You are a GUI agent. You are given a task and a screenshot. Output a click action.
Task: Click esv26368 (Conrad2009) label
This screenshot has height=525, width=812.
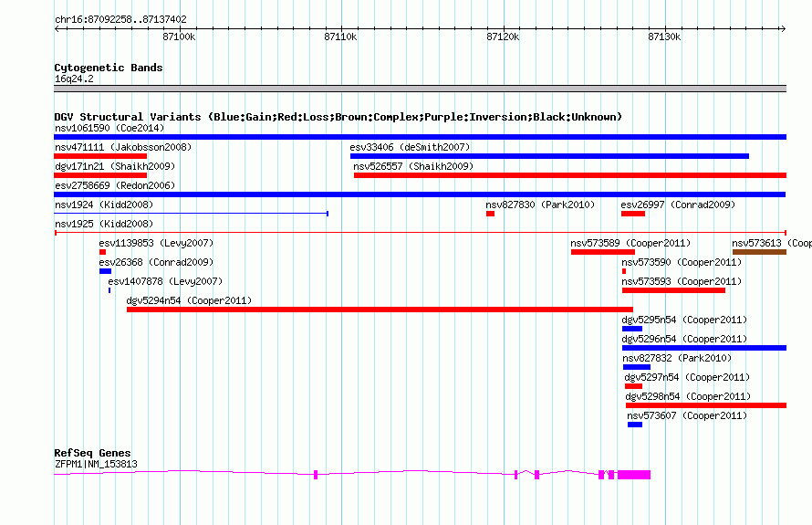pyautogui.click(x=156, y=262)
